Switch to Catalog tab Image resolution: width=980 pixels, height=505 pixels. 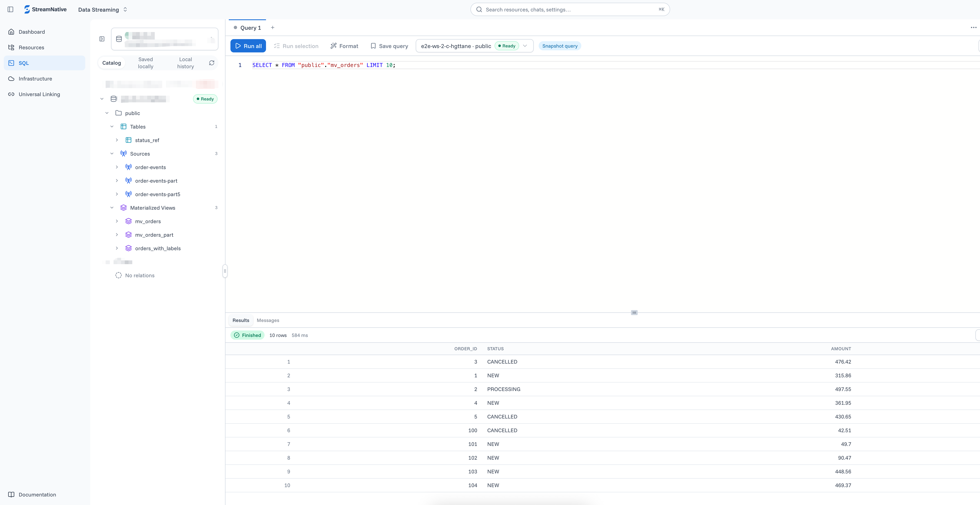(x=111, y=63)
